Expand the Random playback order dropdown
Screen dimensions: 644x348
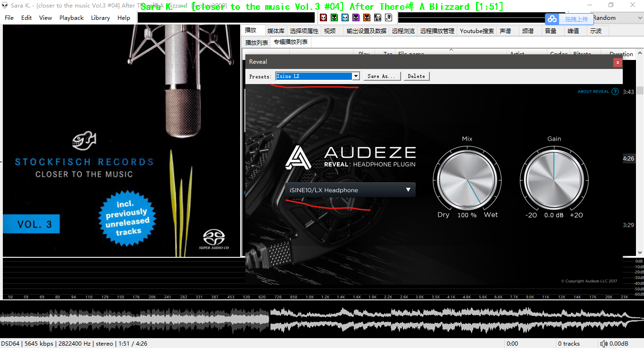click(x=639, y=18)
